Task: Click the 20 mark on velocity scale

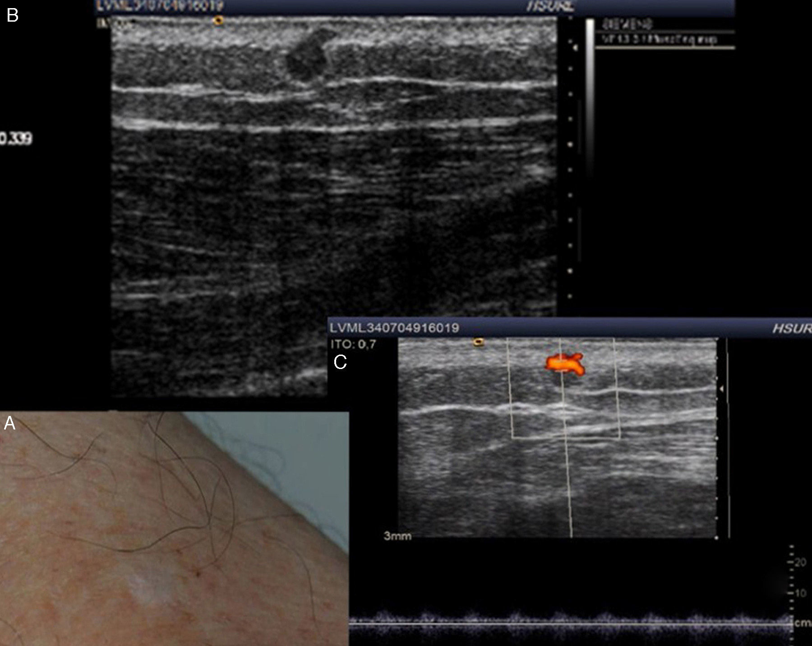Action: click(x=799, y=563)
